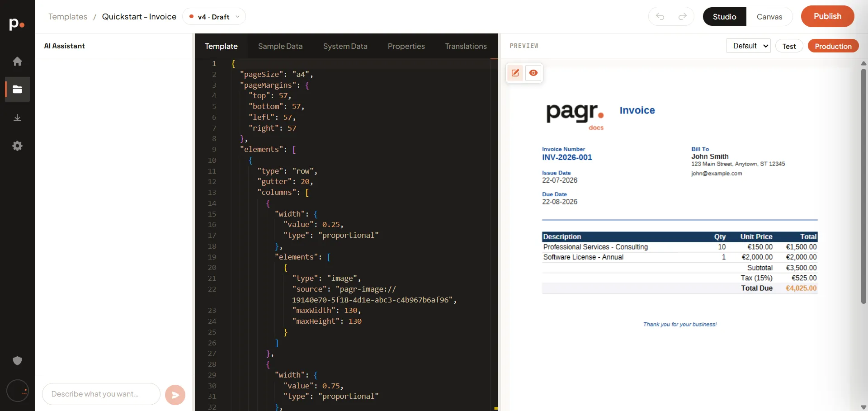The image size is (868, 411).
Task: Switch to Studio mode
Action: pyautogui.click(x=724, y=17)
